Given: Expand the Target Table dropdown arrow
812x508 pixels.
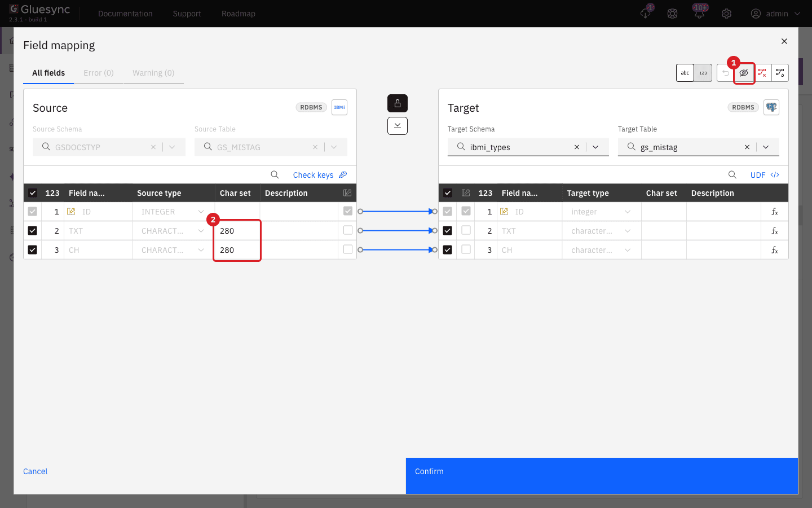Looking at the screenshot, I should [x=766, y=147].
